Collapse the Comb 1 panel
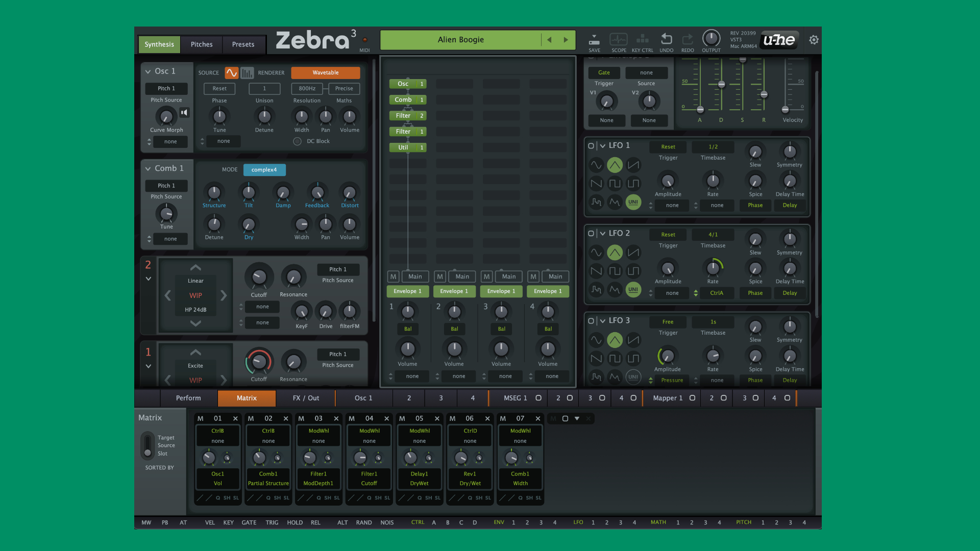The image size is (980, 551). pyautogui.click(x=148, y=168)
